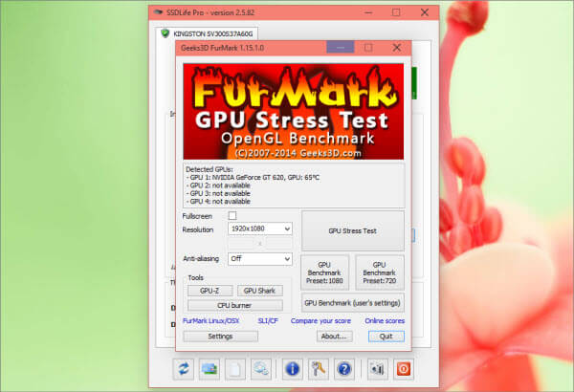Open FurMark Settings

(x=220, y=336)
